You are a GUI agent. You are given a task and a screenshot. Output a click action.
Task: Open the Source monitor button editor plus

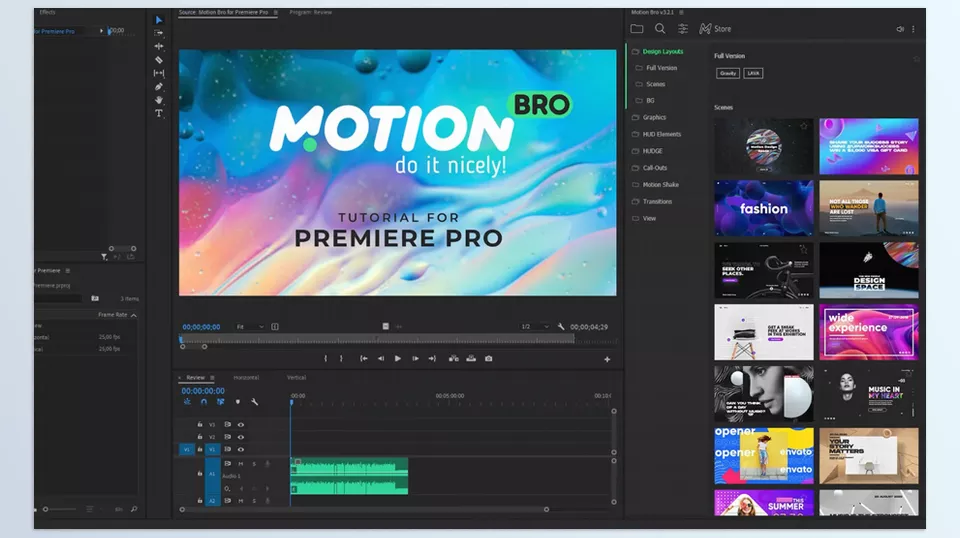click(607, 359)
